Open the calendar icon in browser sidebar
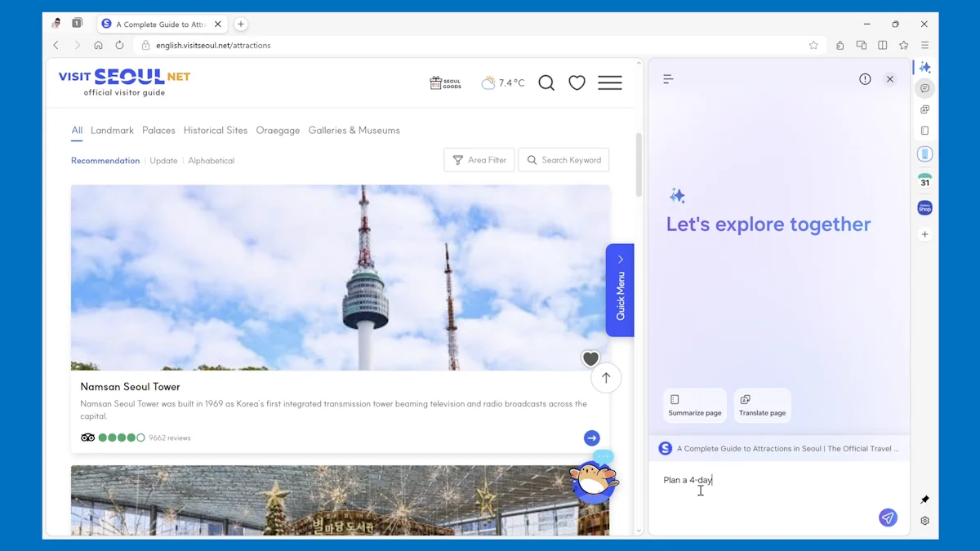Screen dimensions: 980x551 click(924, 180)
